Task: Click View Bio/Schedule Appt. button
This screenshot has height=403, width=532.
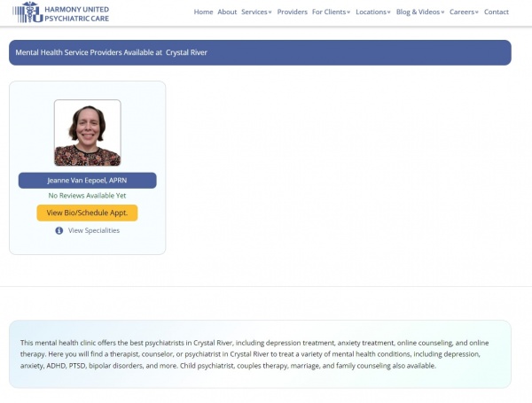Action: (87, 213)
